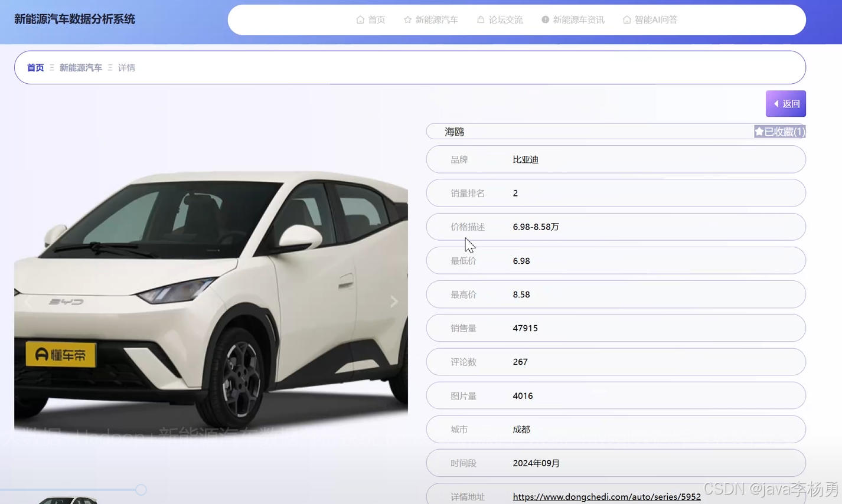The width and height of the screenshot is (842, 504).
Task: Click the 价格描述 value 6.98-8.58万
Action: 536,227
